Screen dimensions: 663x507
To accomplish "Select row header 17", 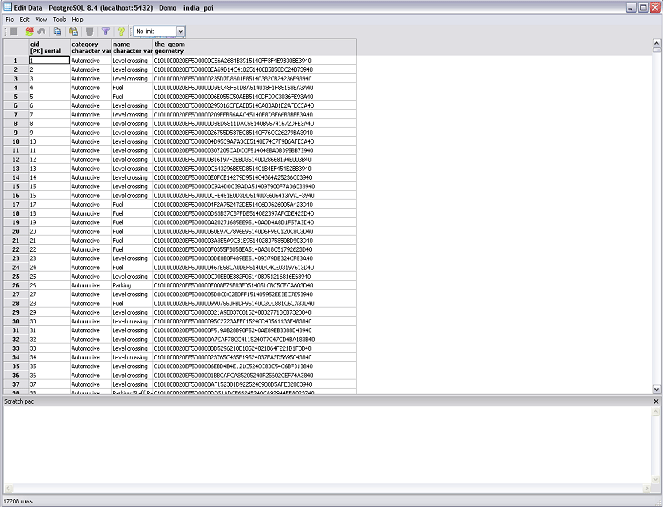I will 16,205.
